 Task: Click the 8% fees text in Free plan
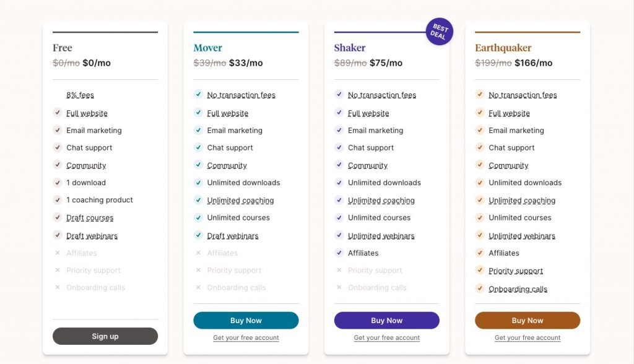pos(80,95)
